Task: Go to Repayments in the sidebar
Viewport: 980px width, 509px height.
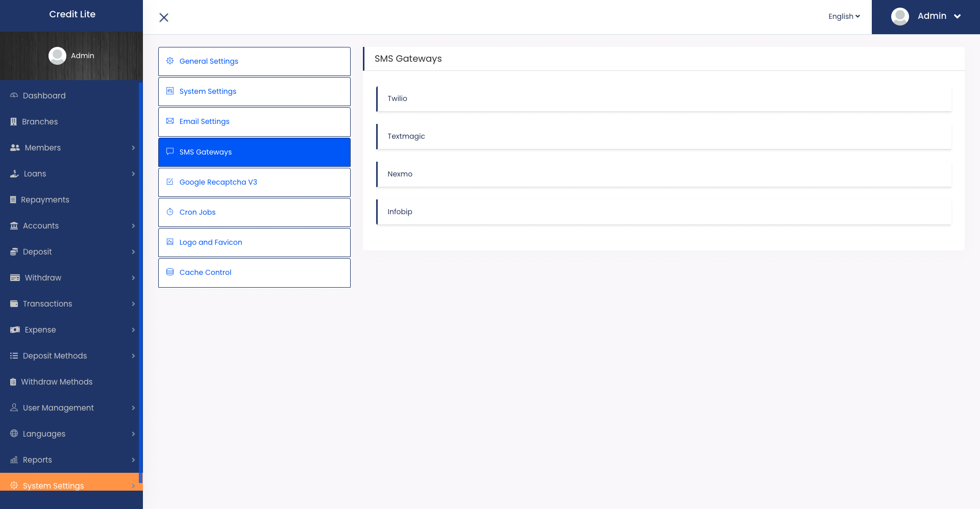Action: [69, 199]
